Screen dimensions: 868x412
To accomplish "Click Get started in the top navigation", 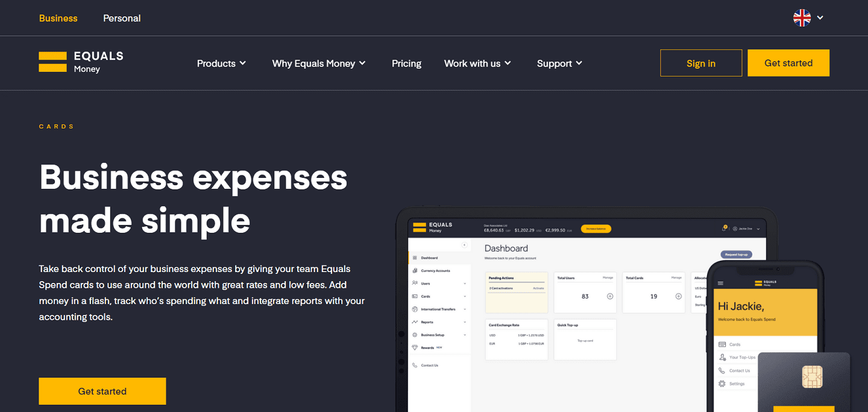I will click(x=788, y=63).
